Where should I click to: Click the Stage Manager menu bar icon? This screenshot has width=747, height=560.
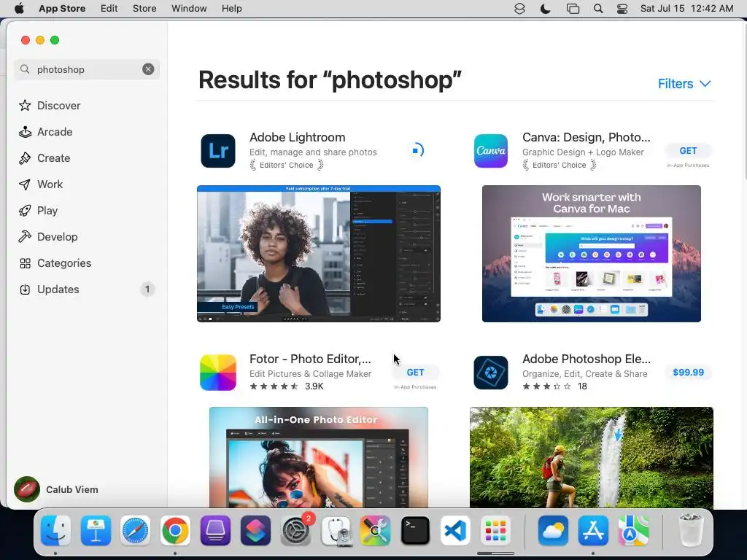click(x=573, y=9)
